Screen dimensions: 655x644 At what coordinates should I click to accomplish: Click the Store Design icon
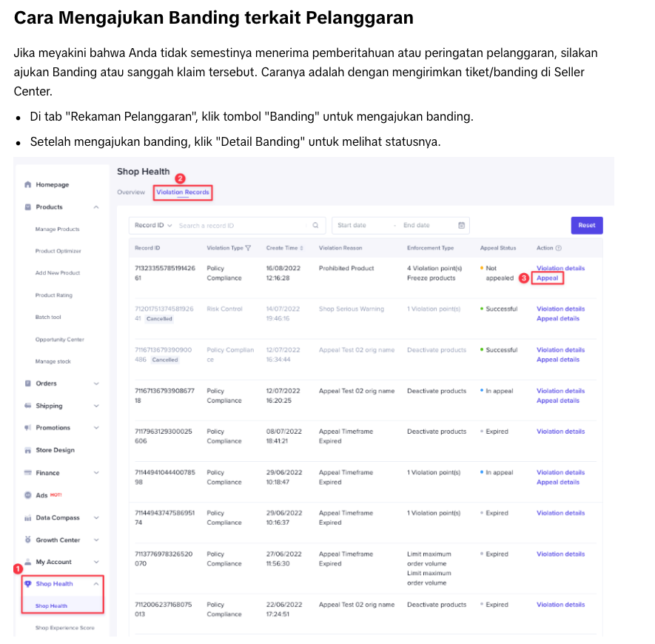coord(28,450)
